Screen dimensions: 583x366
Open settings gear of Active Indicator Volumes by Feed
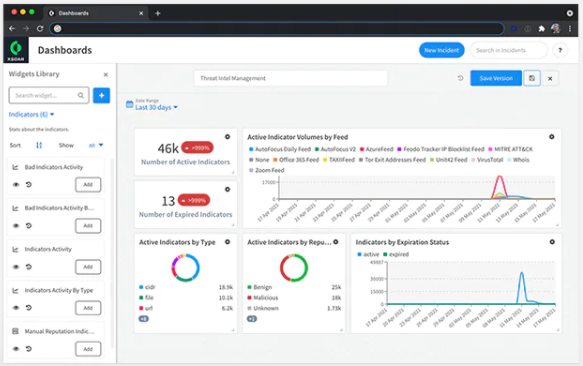click(x=552, y=137)
